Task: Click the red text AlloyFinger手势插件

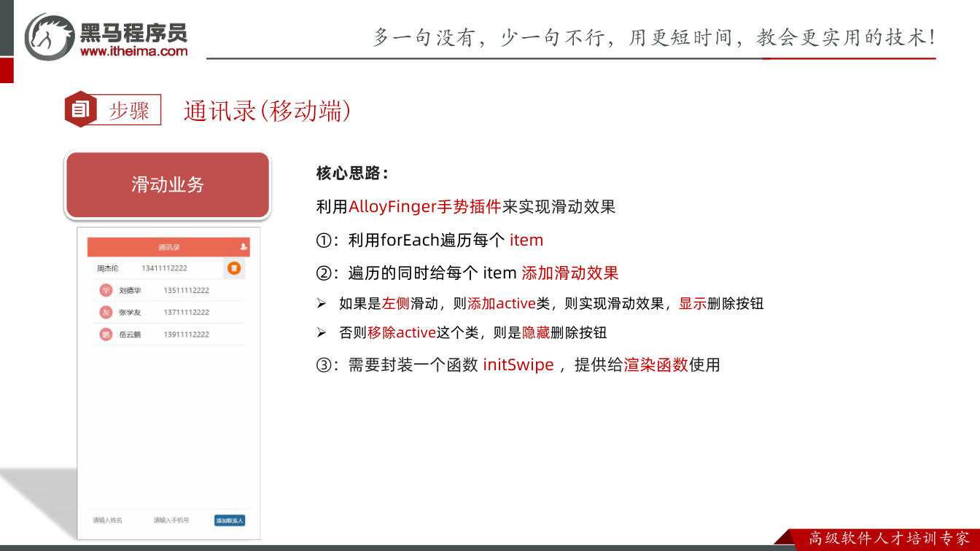Action: (x=425, y=206)
